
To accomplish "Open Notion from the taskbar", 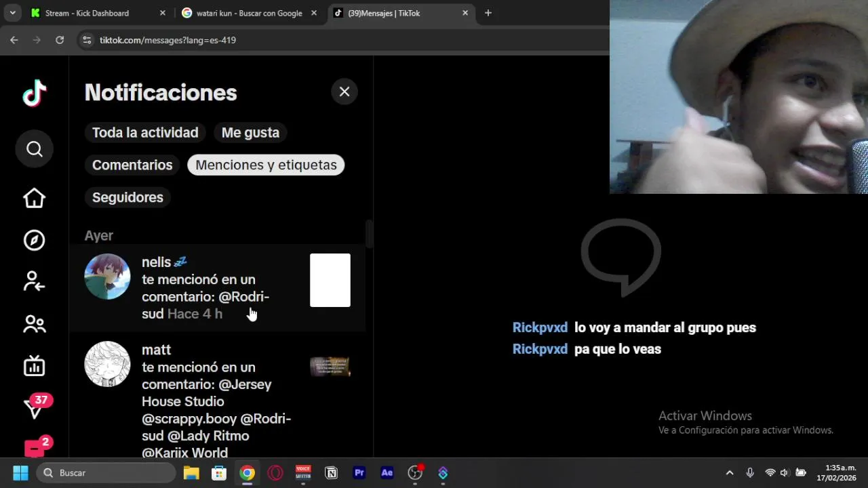I will pyautogui.click(x=332, y=473).
